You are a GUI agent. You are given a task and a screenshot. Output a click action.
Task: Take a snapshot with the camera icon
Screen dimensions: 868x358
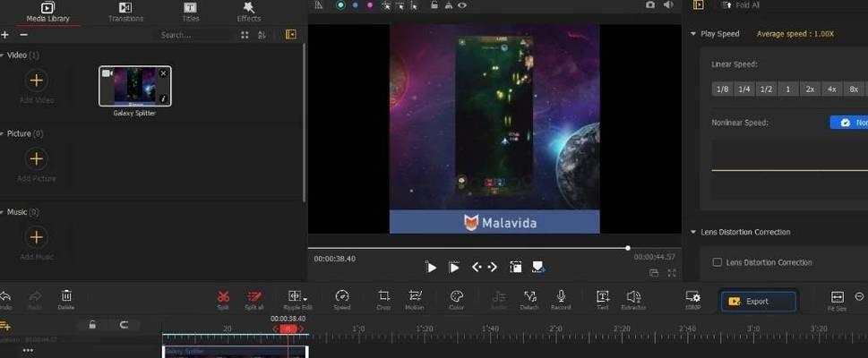pos(650,5)
